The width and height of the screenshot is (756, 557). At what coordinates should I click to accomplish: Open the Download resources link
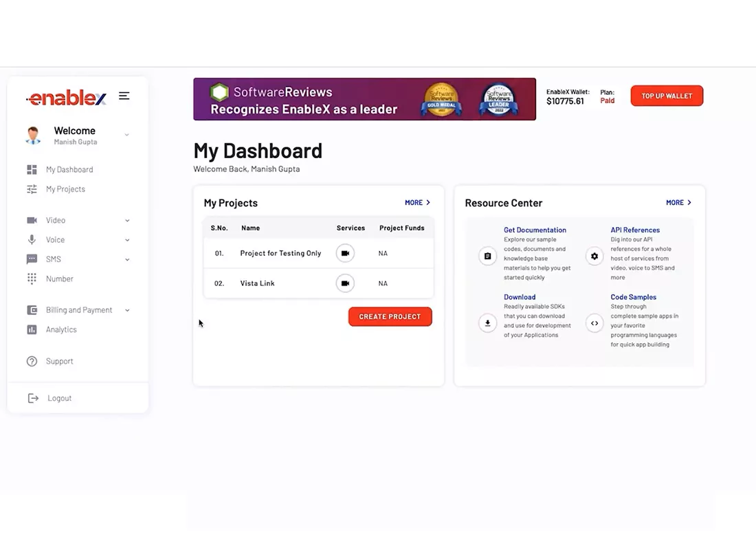(520, 297)
